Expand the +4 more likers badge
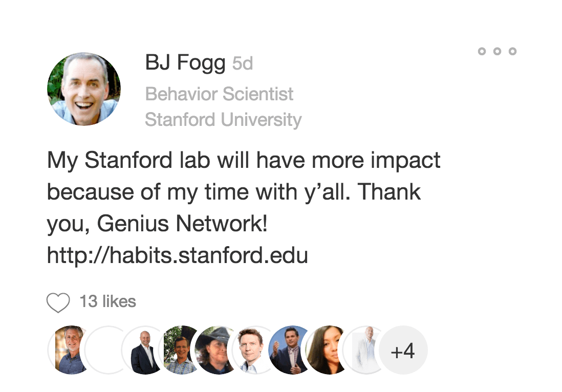 [402, 350]
